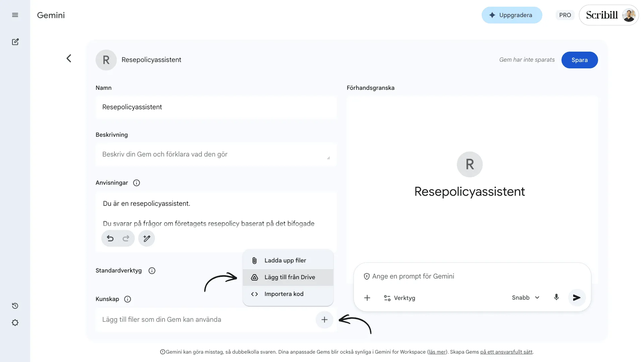Go back using the left chevron arrow
Screen dimensions: 644x362
point(69,59)
